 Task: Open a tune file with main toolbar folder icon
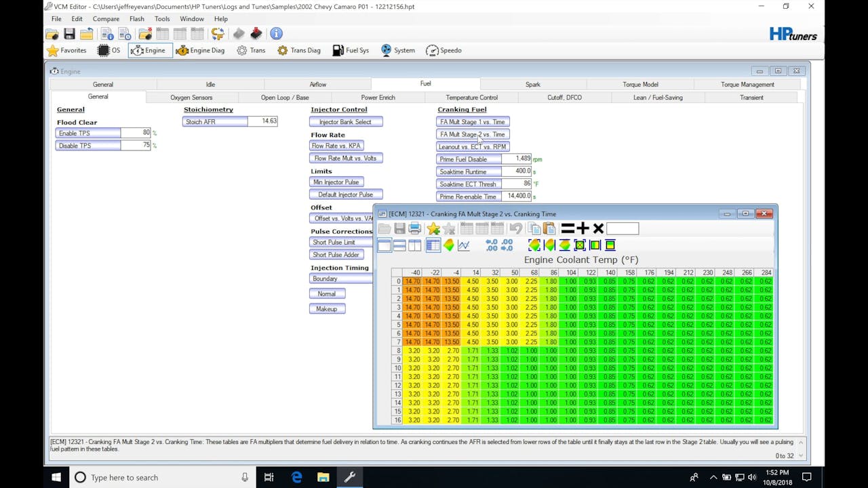[52, 34]
